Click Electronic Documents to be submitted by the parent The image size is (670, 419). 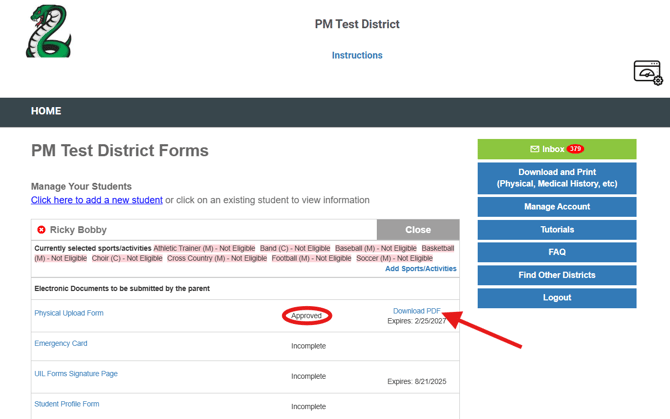tap(122, 289)
